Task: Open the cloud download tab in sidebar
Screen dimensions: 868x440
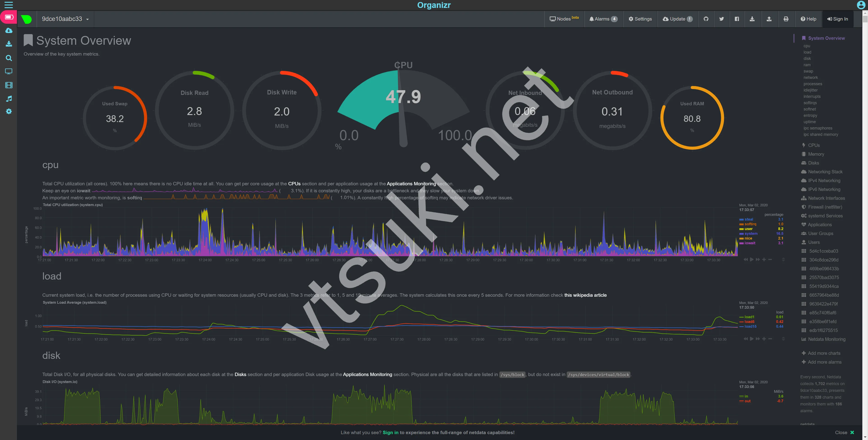Action: (x=9, y=31)
